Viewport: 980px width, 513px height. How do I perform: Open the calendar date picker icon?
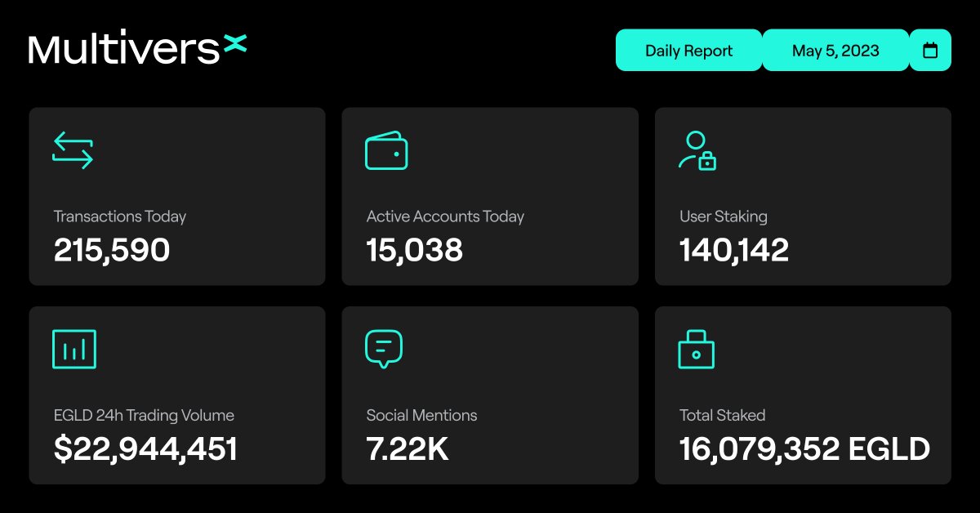[930, 51]
